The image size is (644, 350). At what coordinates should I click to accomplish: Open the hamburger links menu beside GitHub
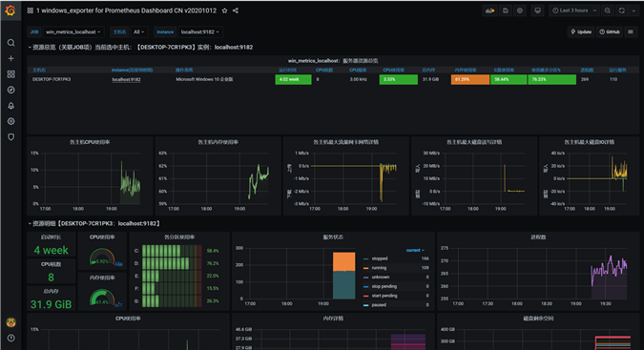[631, 31]
